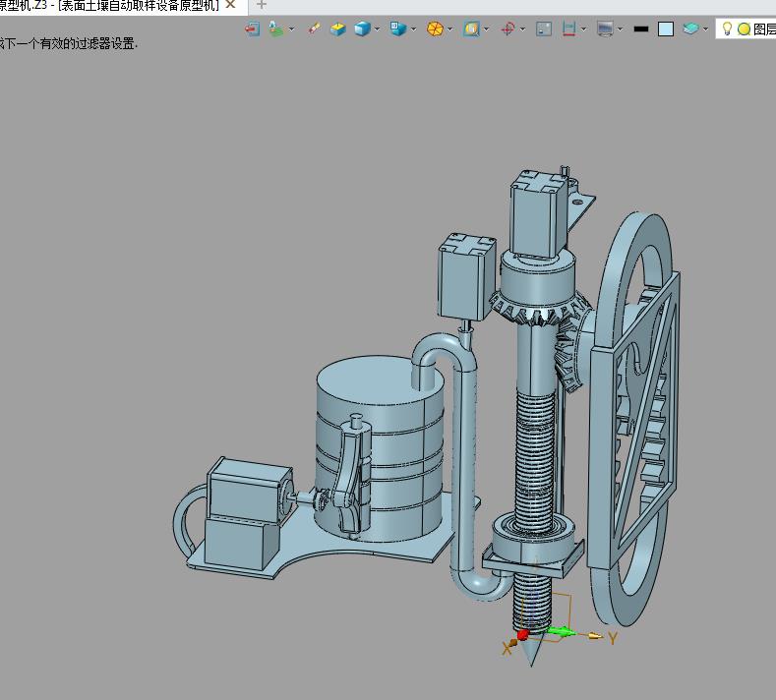Open dropdown next to orange wireframe icon

pyautogui.click(x=449, y=29)
